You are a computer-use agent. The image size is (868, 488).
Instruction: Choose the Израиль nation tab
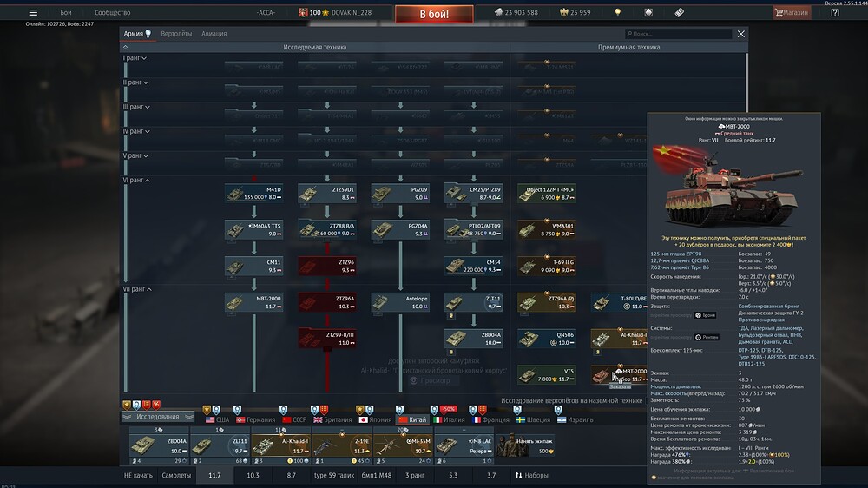pyautogui.click(x=575, y=419)
